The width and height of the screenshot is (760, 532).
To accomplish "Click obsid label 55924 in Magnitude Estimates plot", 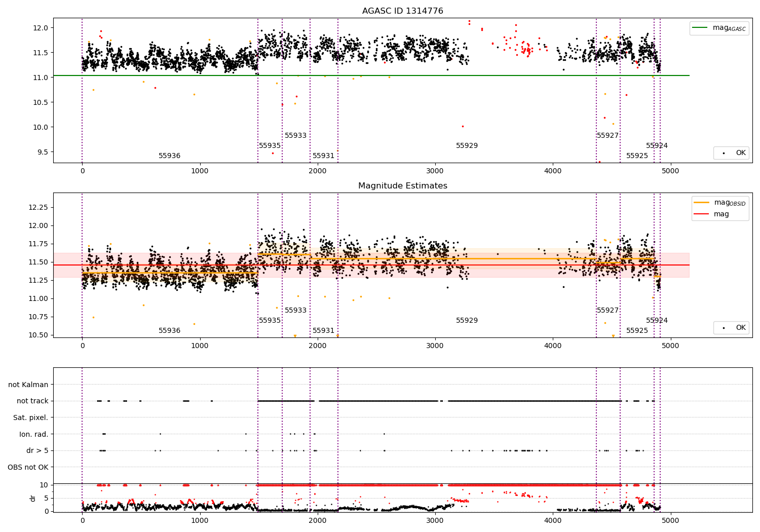I will [657, 320].
